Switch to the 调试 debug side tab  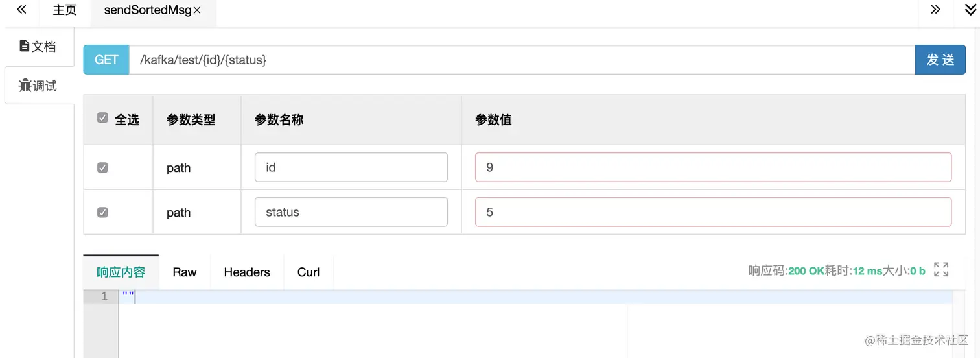tap(38, 86)
